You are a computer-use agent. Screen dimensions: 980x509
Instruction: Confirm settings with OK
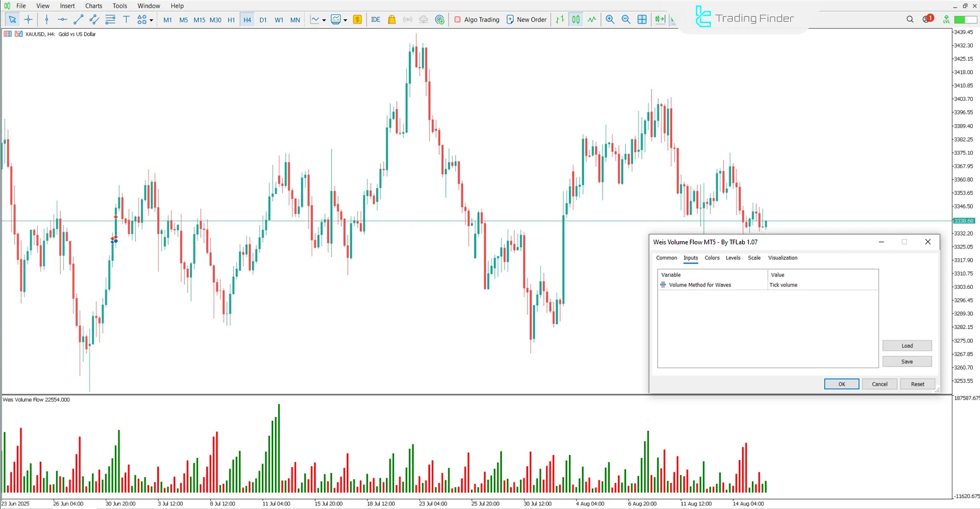tap(841, 384)
